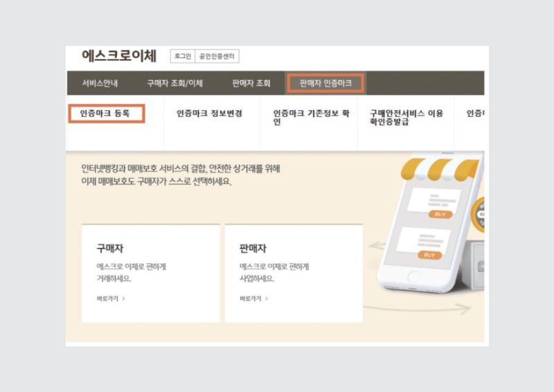Open the 공인인증센터 page
The height and width of the screenshot is (392, 554).
tap(217, 57)
